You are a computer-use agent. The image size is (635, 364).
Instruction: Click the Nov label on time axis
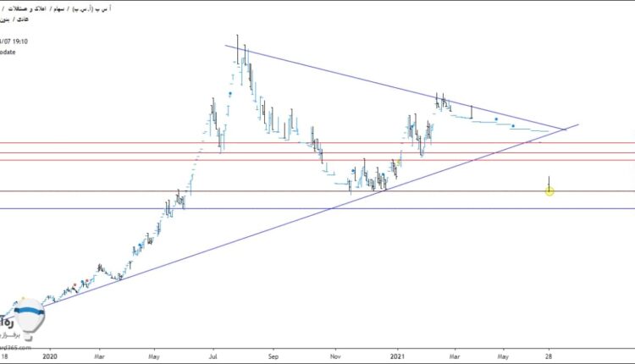click(335, 357)
